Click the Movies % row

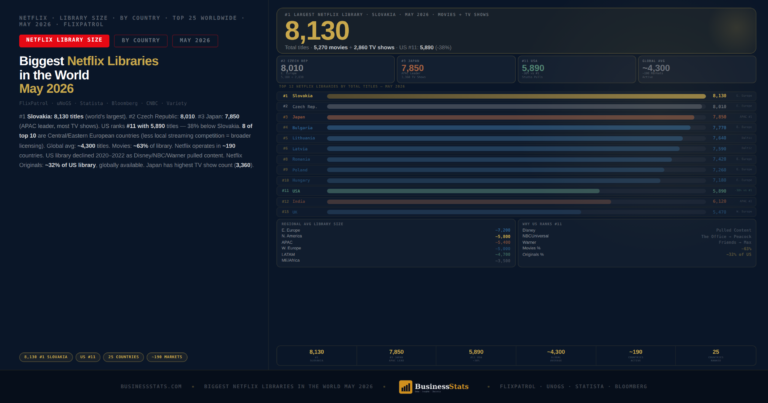click(x=637, y=248)
